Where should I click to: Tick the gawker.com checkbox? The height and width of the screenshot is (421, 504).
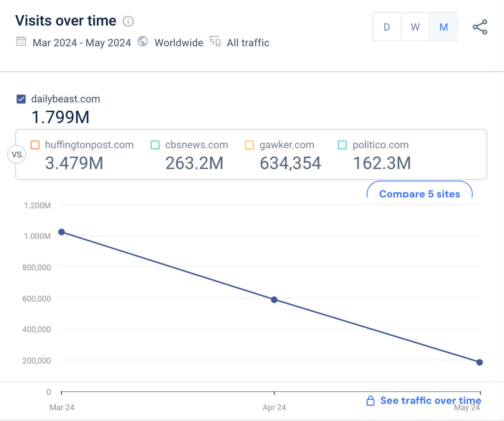249,145
